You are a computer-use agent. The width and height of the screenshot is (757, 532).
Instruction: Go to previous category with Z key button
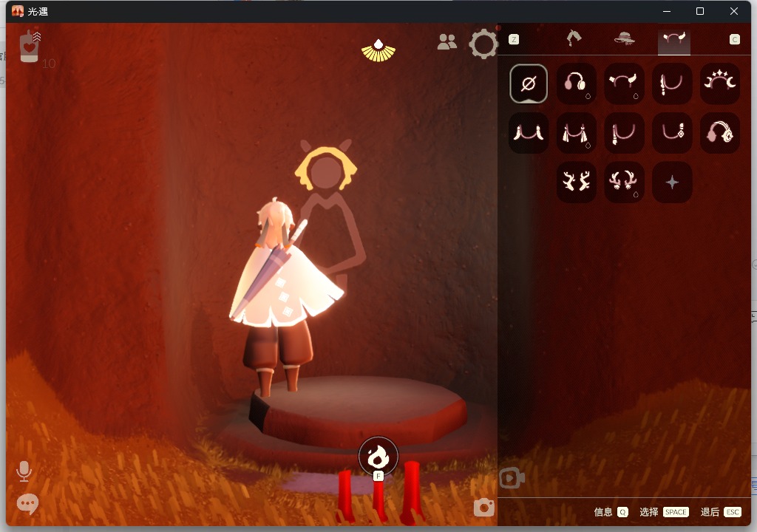point(515,40)
